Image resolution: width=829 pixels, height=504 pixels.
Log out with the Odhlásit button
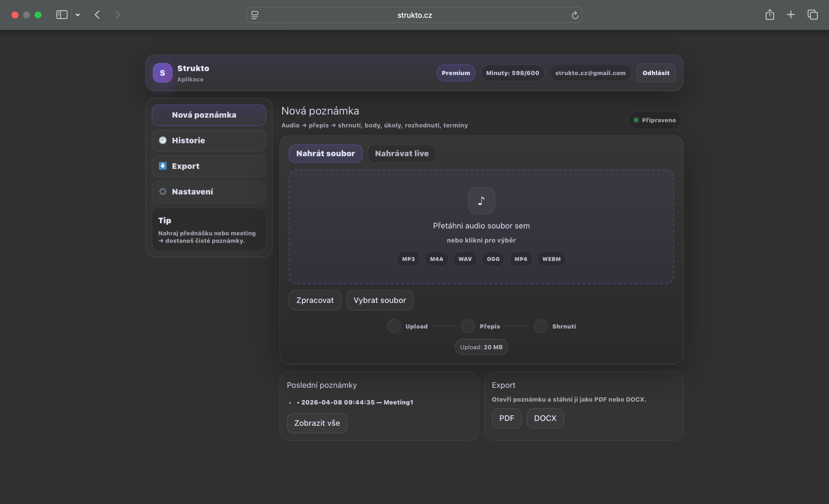[x=655, y=73]
